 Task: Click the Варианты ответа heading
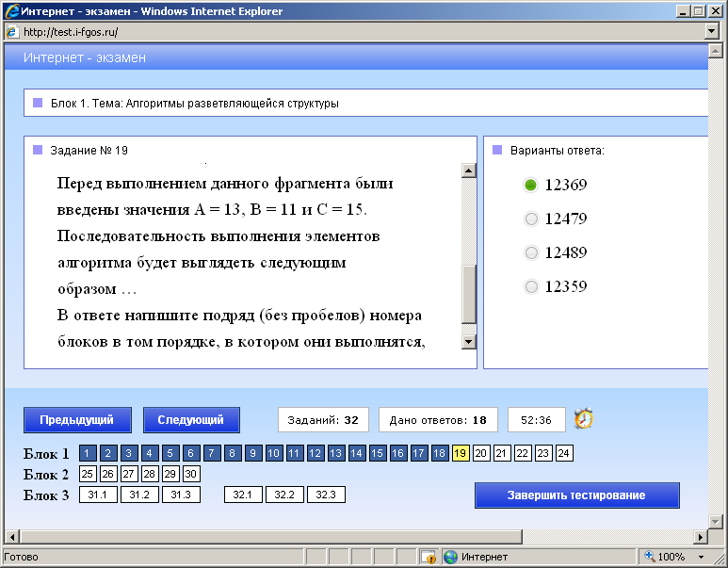558,151
